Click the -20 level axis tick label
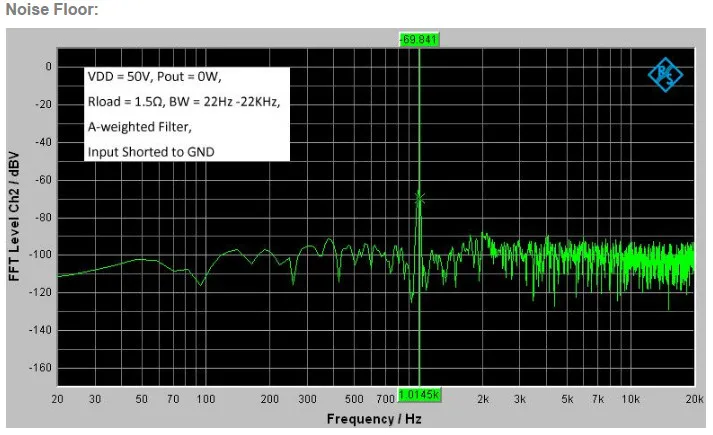The width and height of the screenshot is (713, 435). (x=44, y=104)
